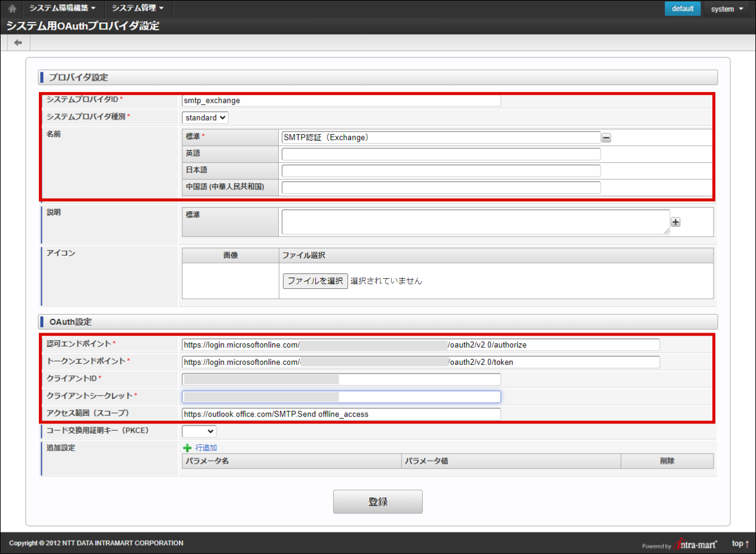The height and width of the screenshot is (554, 756).
Task: Click the 英語 name input field
Action: tap(441, 154)
